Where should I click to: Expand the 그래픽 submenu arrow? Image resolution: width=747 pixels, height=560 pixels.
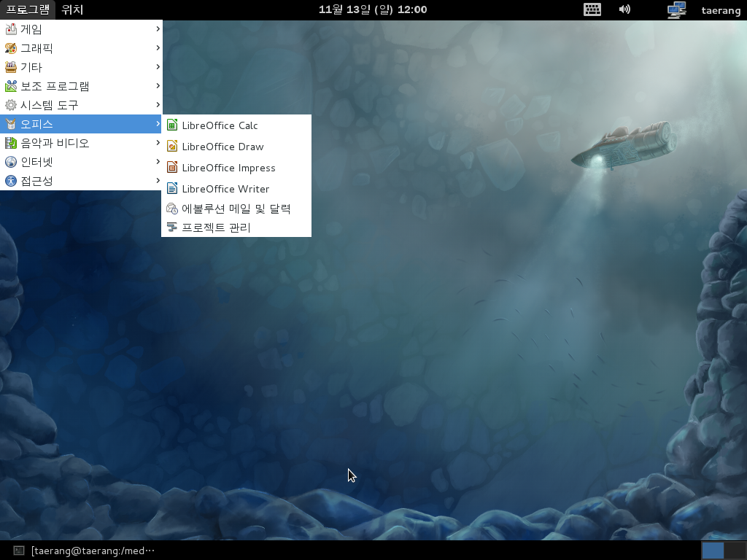click(158, 48)
